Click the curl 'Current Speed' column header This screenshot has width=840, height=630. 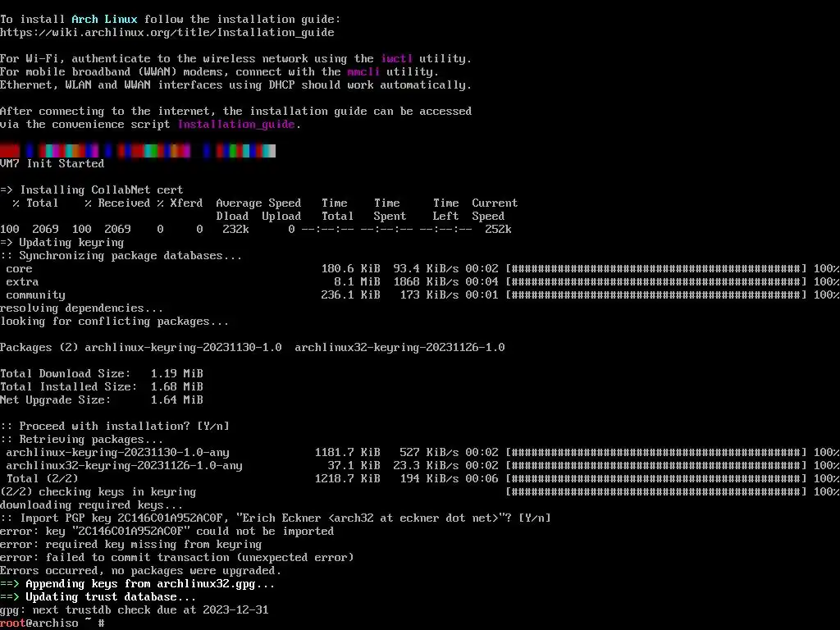[x=495, y=210]
